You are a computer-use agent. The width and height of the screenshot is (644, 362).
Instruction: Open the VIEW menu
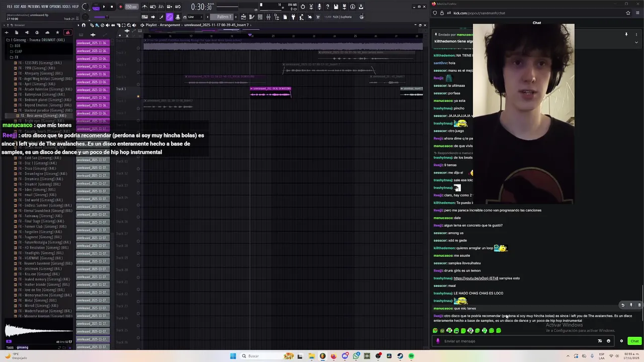pos(45,7)
